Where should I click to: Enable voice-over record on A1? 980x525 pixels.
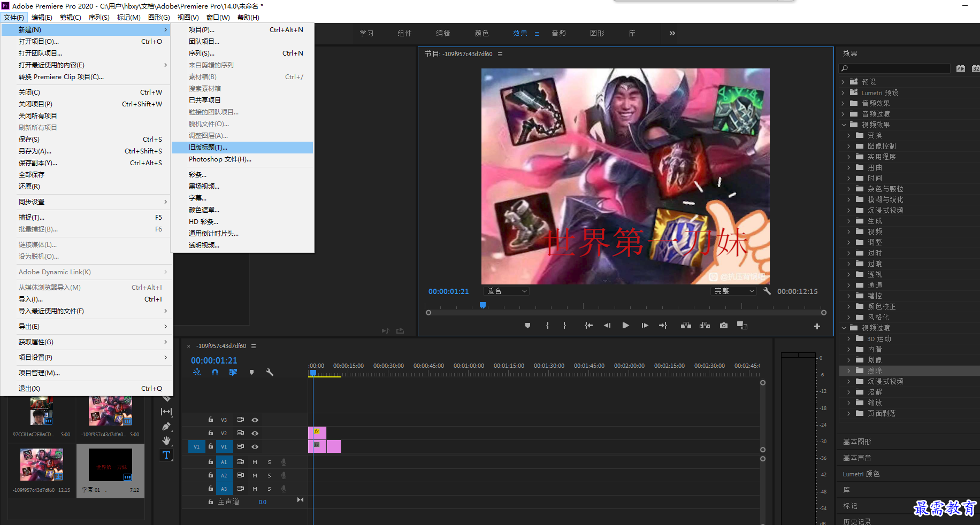284,462
